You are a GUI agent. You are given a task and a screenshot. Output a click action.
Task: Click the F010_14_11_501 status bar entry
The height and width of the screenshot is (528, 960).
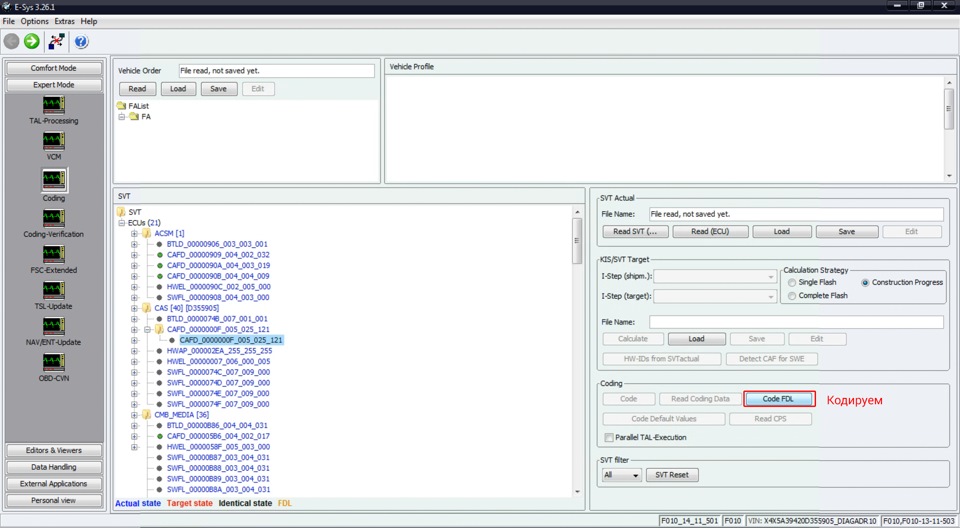(x=689, y=521)
